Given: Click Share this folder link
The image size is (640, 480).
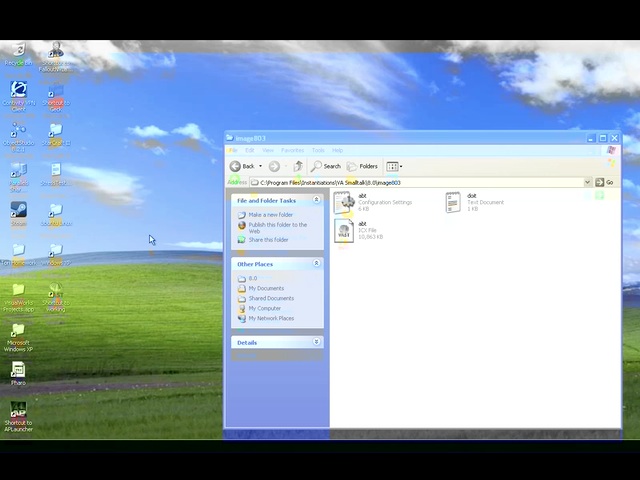Looking at the screenshot, I should point(268,240).
